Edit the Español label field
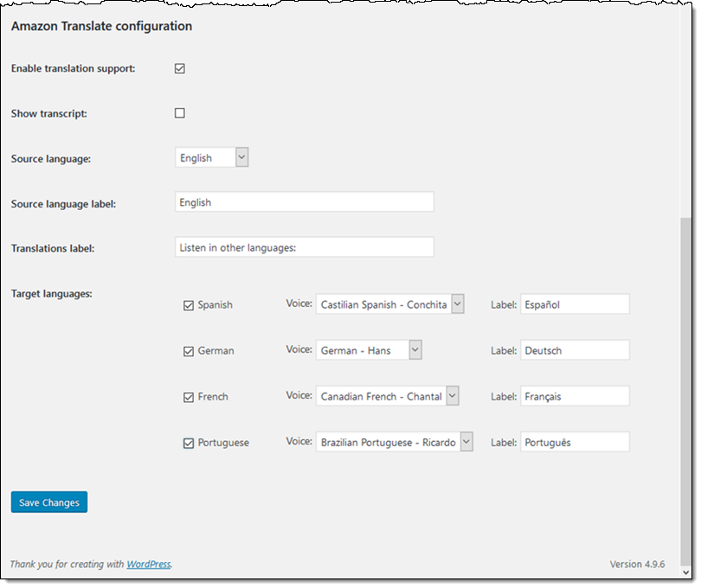Image resolution: width=701 pixels, height=588 pixels. [x=575, y=304]
